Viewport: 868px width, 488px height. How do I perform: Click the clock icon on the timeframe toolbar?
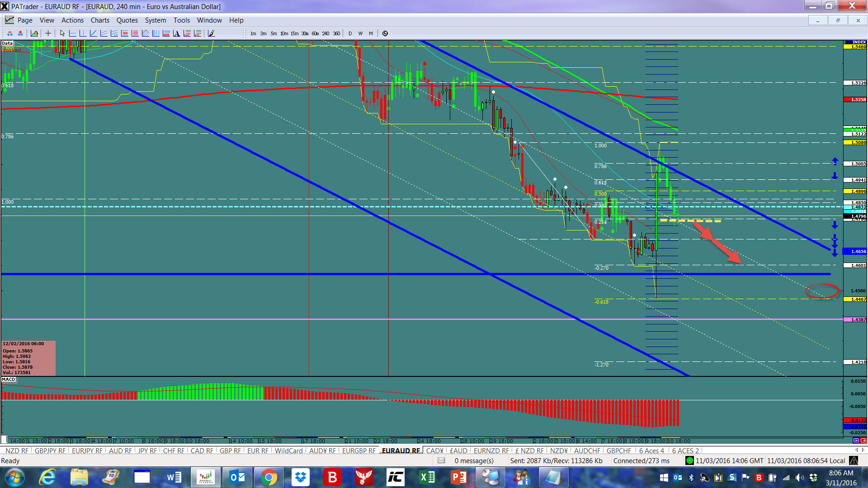(x=385, y=33)
